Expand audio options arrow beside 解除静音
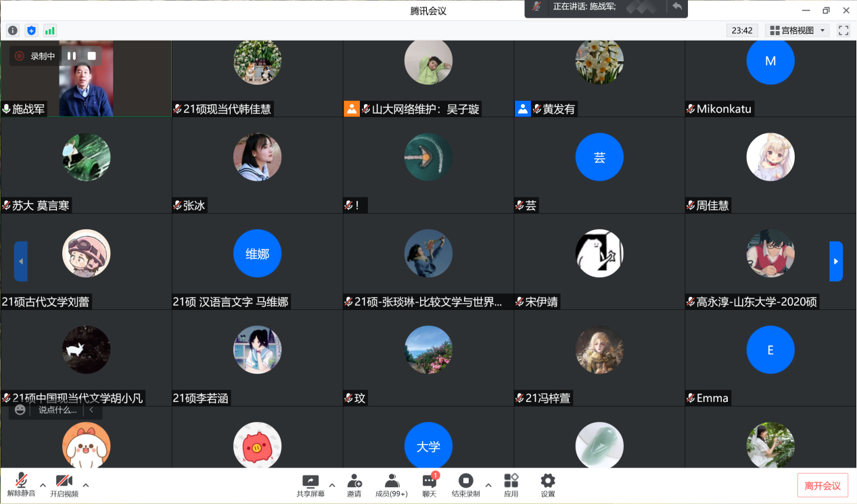The height and width of the screenshot is (504, 857). [x=43, y=484]
